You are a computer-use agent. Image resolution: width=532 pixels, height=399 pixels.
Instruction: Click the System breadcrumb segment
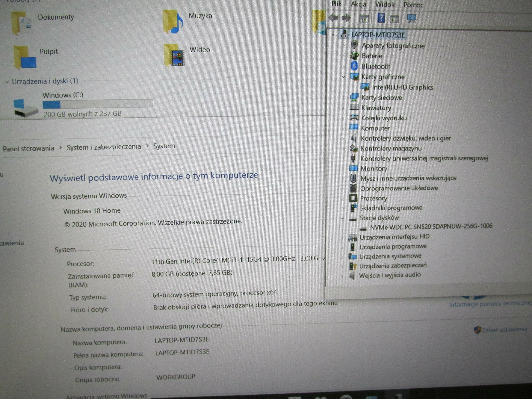(x=164, y=146)
